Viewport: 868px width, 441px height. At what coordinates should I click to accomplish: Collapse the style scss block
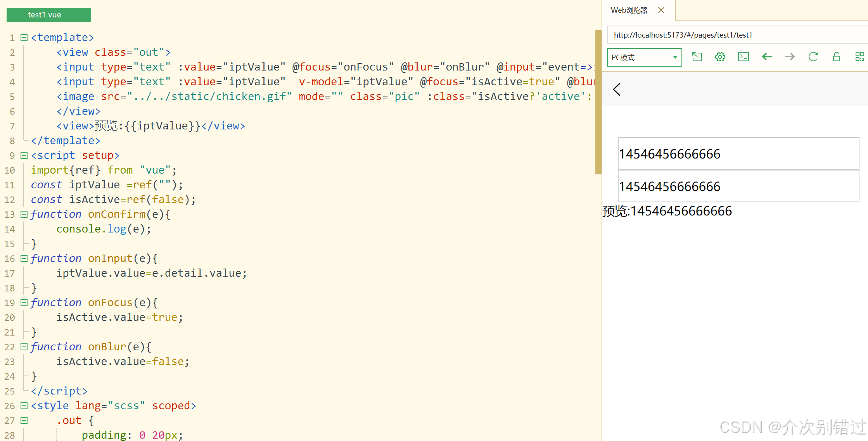tap(24, 406)
